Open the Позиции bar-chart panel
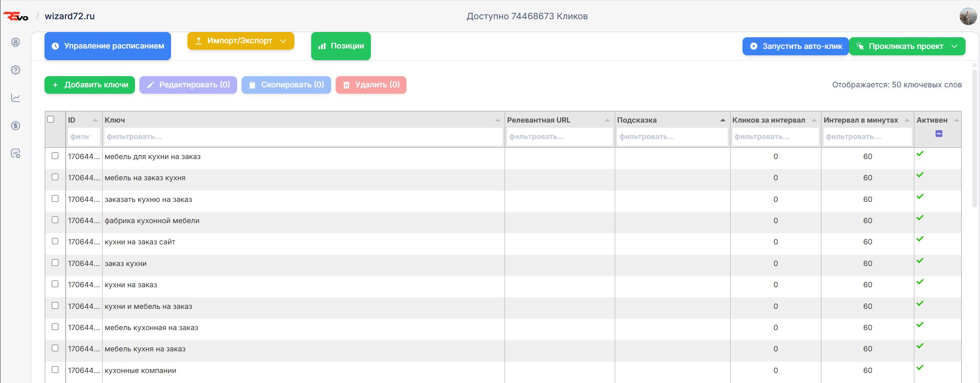The width and height of the screenshot is (980, 383). pos(340,46)
